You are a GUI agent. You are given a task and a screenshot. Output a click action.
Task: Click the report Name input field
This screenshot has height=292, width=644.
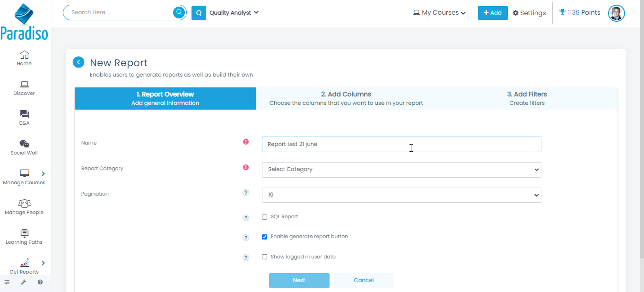click(401, 145)
